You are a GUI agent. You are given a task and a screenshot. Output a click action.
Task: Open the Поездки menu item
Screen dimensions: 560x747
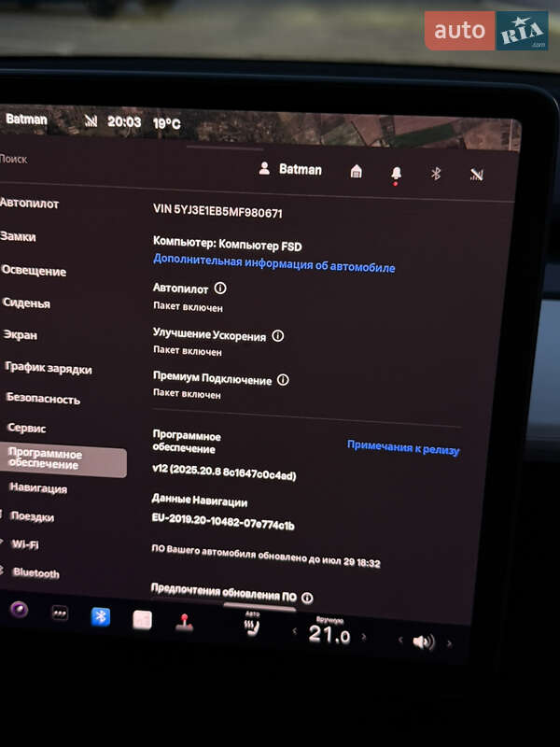pyautogui.click(x=32, y=516)
